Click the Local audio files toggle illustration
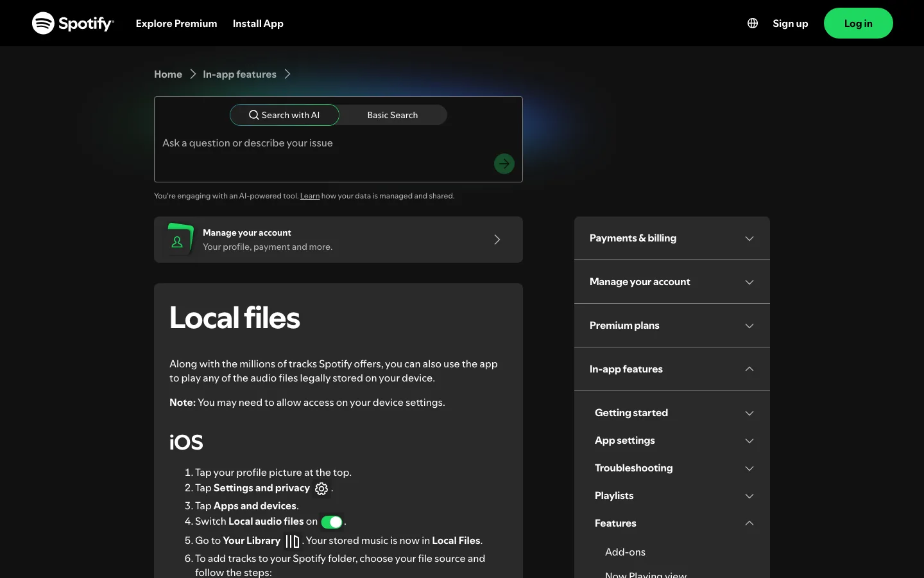The height and width of the screenshot is (578, 924). coord(332,522)
